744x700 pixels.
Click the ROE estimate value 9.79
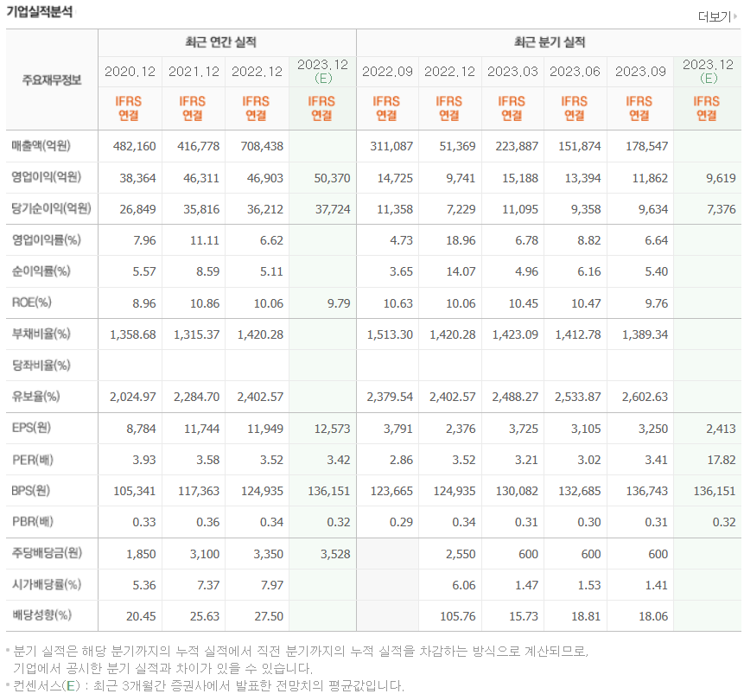click(339, 303)
